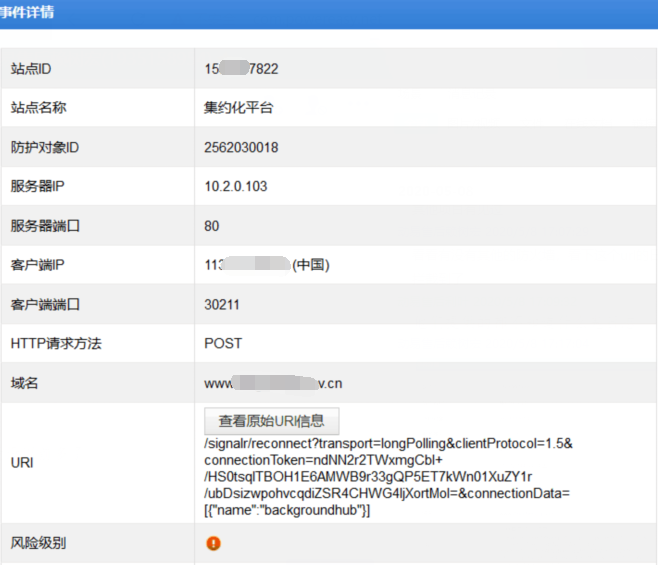The height and width of the screenshot is (565, 658).
Task: Click the domain name value starting with www
Action: 273,383
